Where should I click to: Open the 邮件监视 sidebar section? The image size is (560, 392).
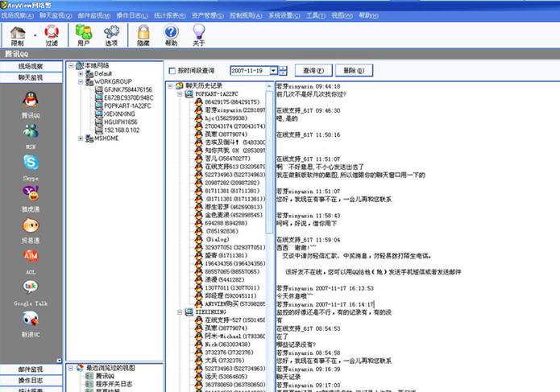click(31, 369)
